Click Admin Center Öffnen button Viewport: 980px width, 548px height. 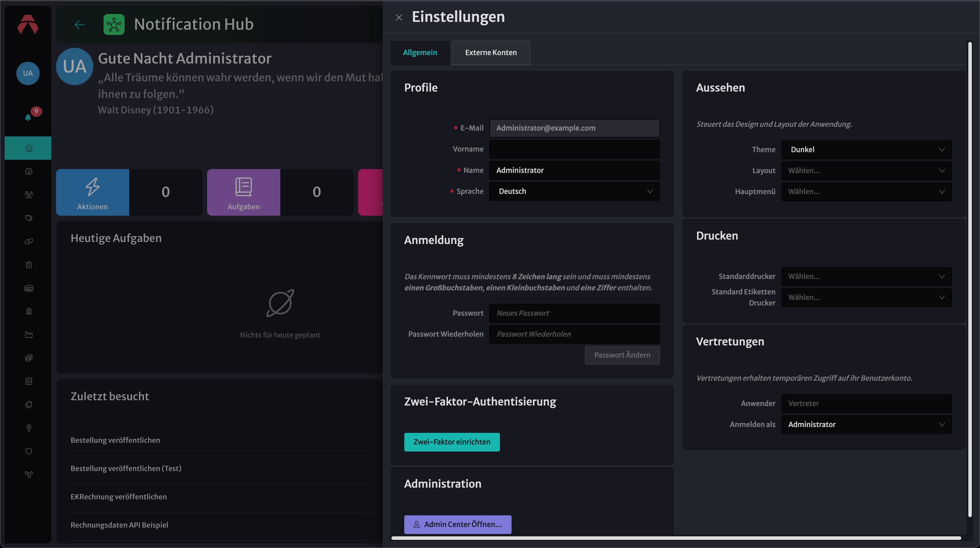click(x=458, y=524)
